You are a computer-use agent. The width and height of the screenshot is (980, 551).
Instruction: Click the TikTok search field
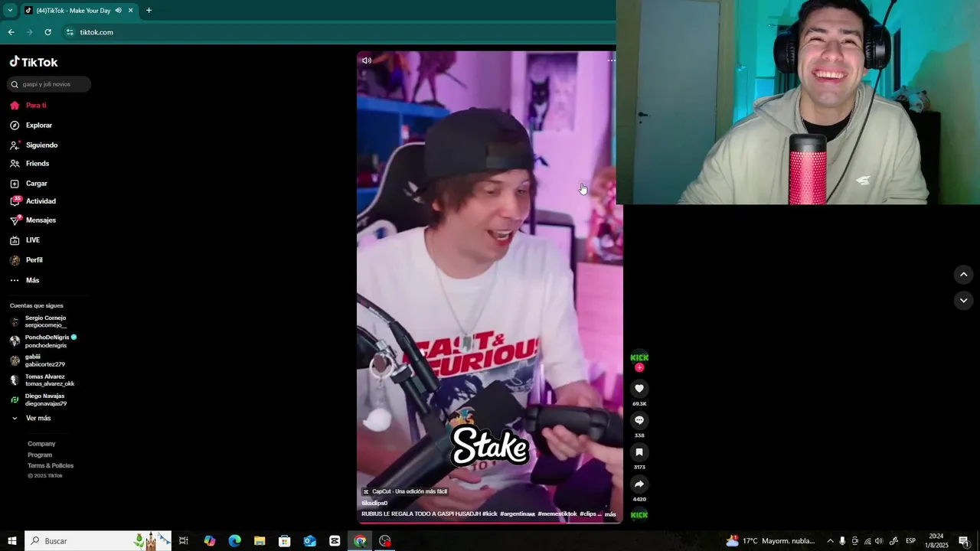pyautogui.click(x=49, y=84)
